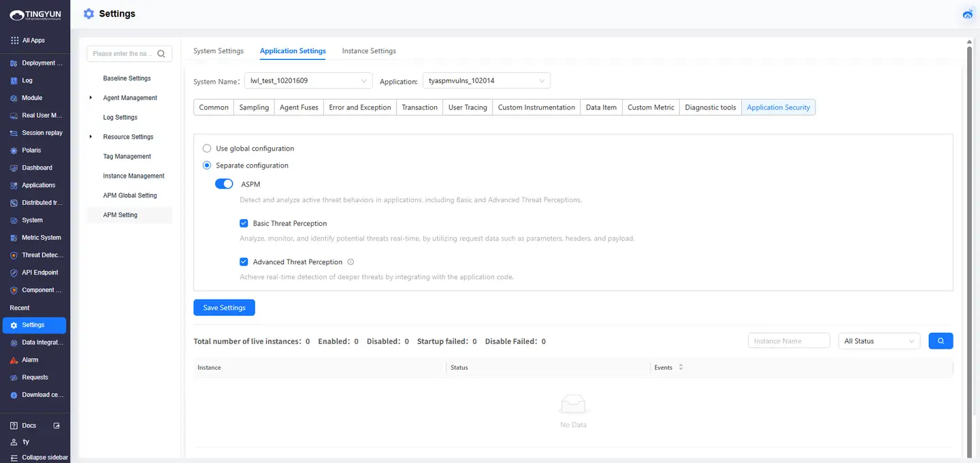Click the cloud icon at top right
This screenshot has width=980, height=463.
click(968, 14)
